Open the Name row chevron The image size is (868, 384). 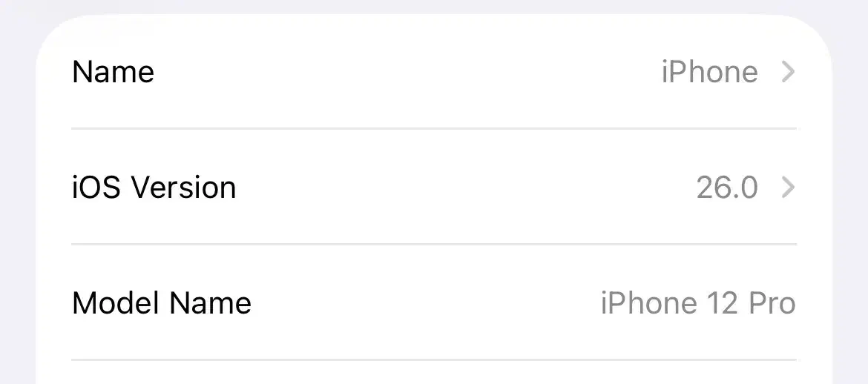(789, 72)
